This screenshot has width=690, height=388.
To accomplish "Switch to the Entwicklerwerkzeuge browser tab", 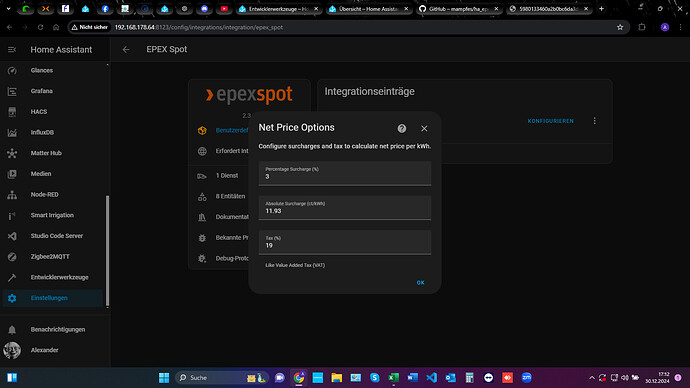I will click(x=279, y=9).
